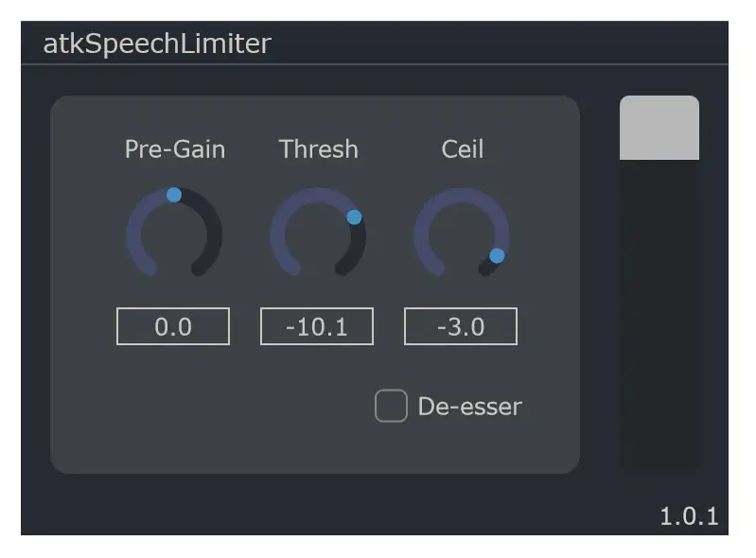Click the version number 1.0.1
Screen dimensions: 756x558
(x=689, y=516)
